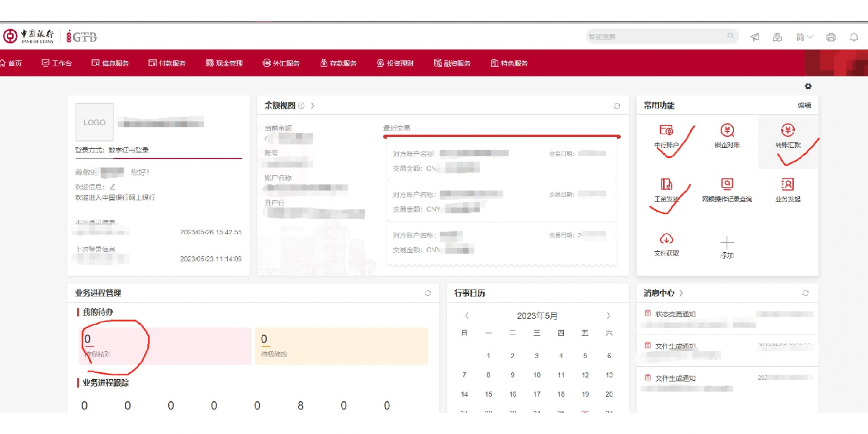Refresh the 业务进程管理 panel
Image resolution: width=868 pixels, height=434 pixels.
[x=428, y=293]
